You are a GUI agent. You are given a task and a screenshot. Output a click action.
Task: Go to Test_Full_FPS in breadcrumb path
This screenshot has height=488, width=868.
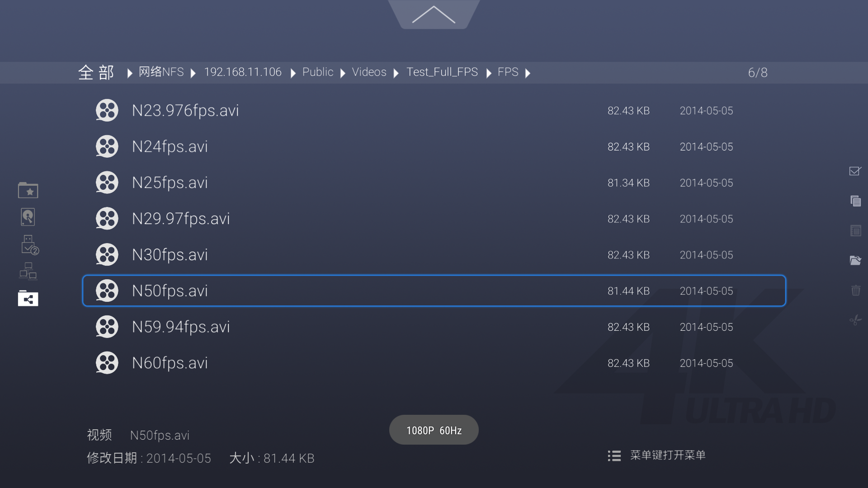442,72
